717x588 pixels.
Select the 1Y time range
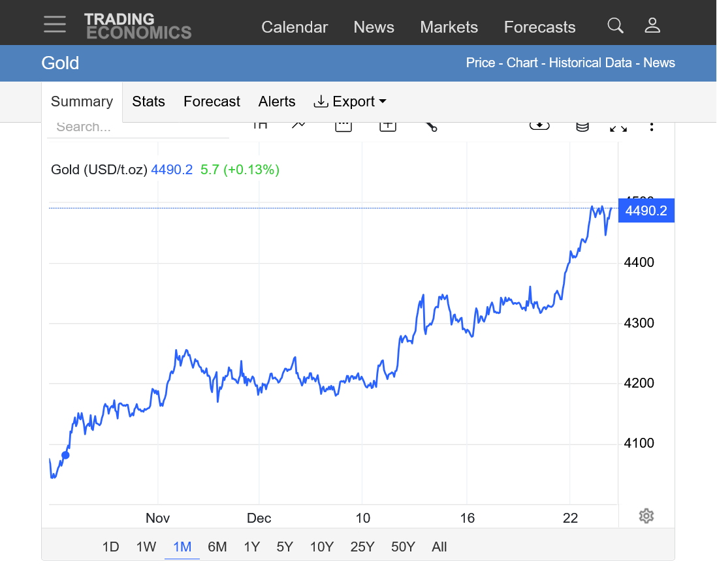251,547
